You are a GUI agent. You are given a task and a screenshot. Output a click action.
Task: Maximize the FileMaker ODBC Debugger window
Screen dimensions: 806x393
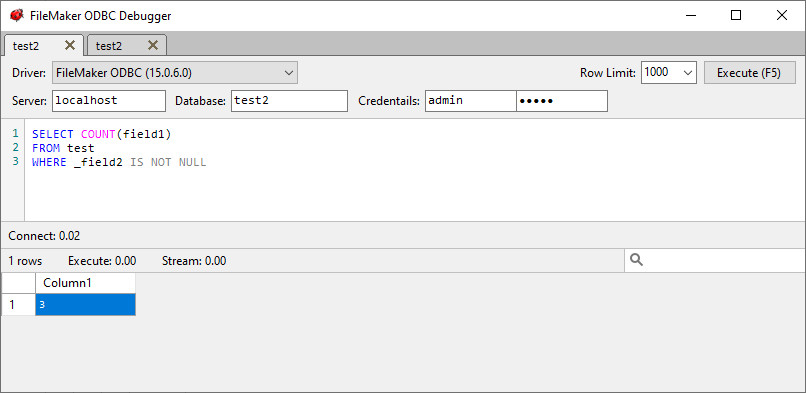736,15
